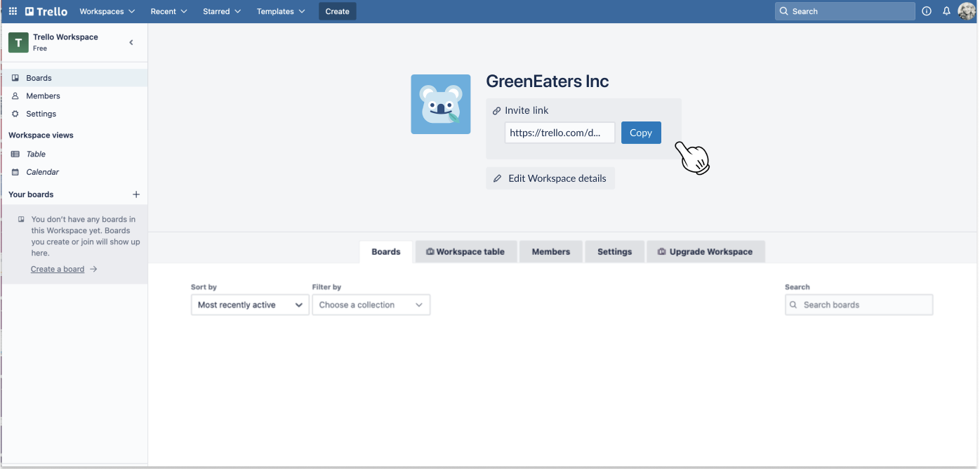Open the apps grid switcher icon
980x469 pixels.
13,11
